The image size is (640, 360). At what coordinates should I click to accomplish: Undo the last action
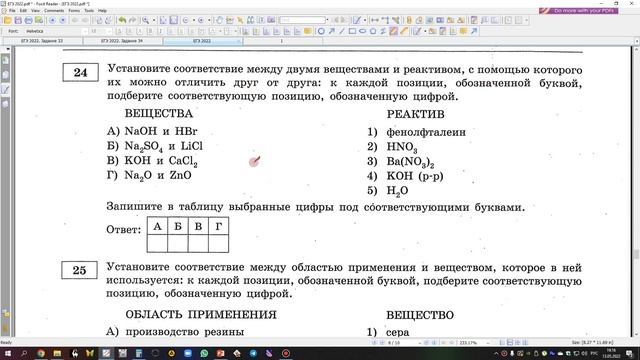(x=122, y=20)
